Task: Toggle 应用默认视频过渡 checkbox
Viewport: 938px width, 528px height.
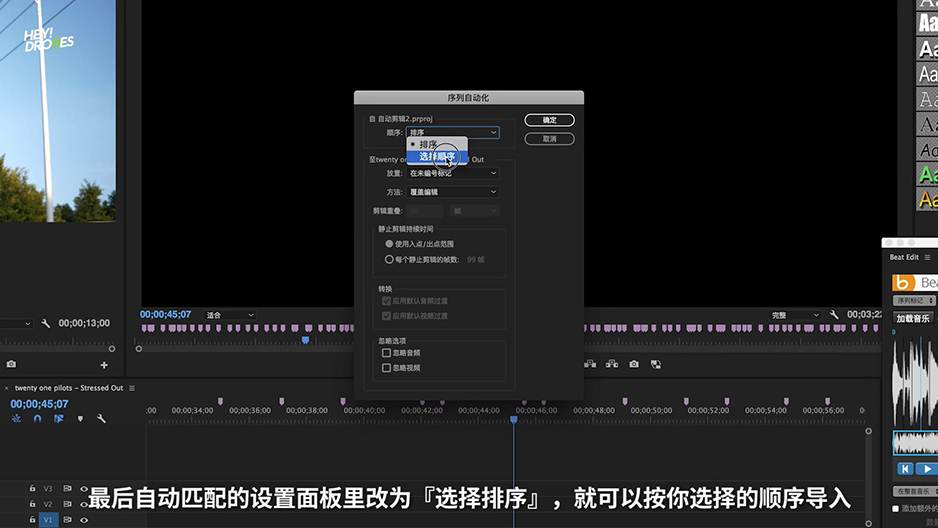Action: (x=386, y=316)
